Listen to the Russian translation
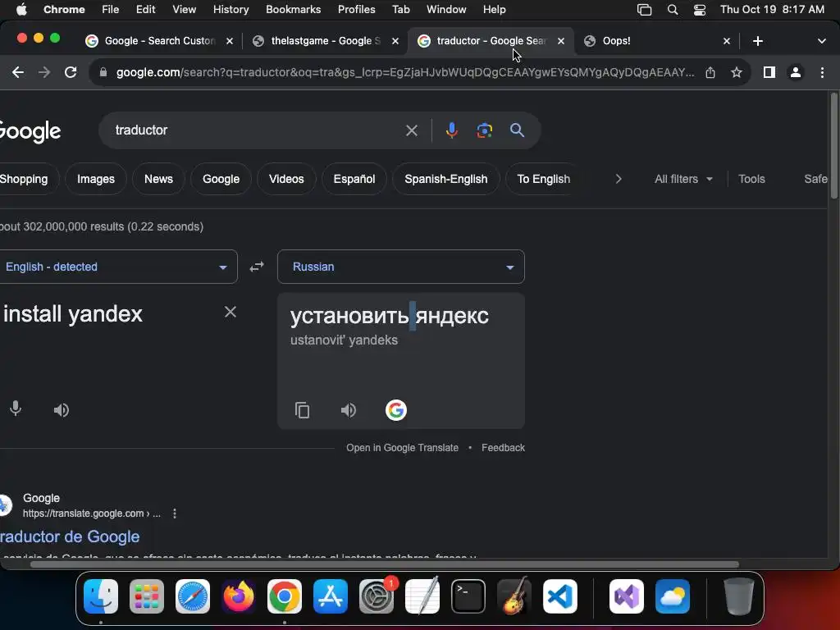This screenshot has height=630, width=840. (x=348, y=410)
